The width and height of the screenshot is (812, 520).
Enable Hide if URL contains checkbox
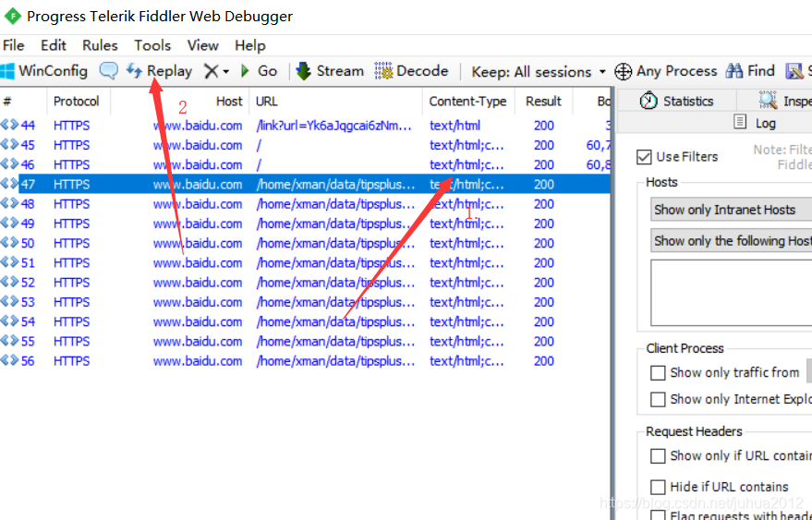tap(658, 487)
